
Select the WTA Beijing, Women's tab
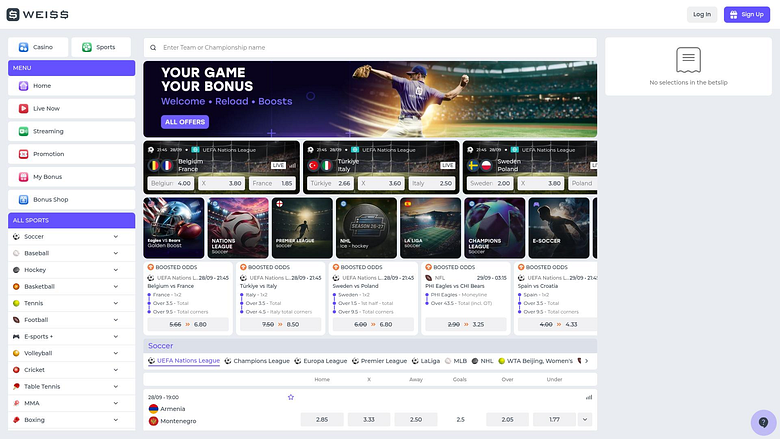point(535,361)
